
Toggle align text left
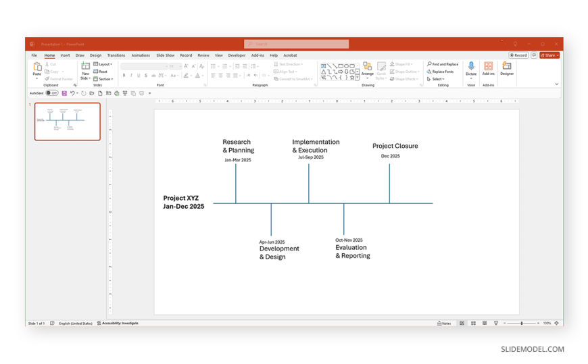click(x=213, y=76)
